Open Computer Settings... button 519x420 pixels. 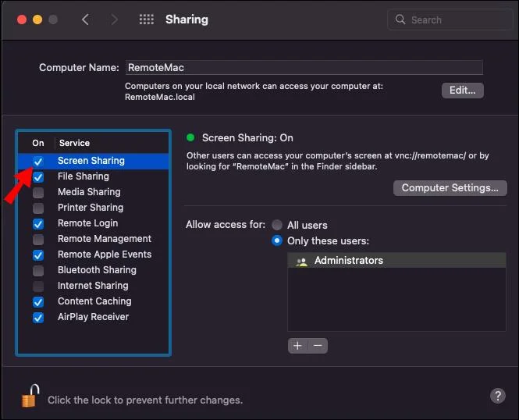point(450,188)
